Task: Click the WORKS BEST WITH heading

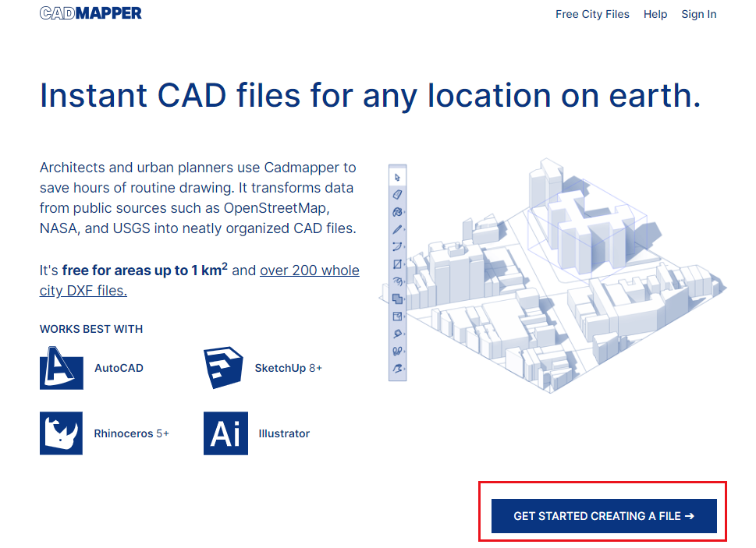Action: 91,330
